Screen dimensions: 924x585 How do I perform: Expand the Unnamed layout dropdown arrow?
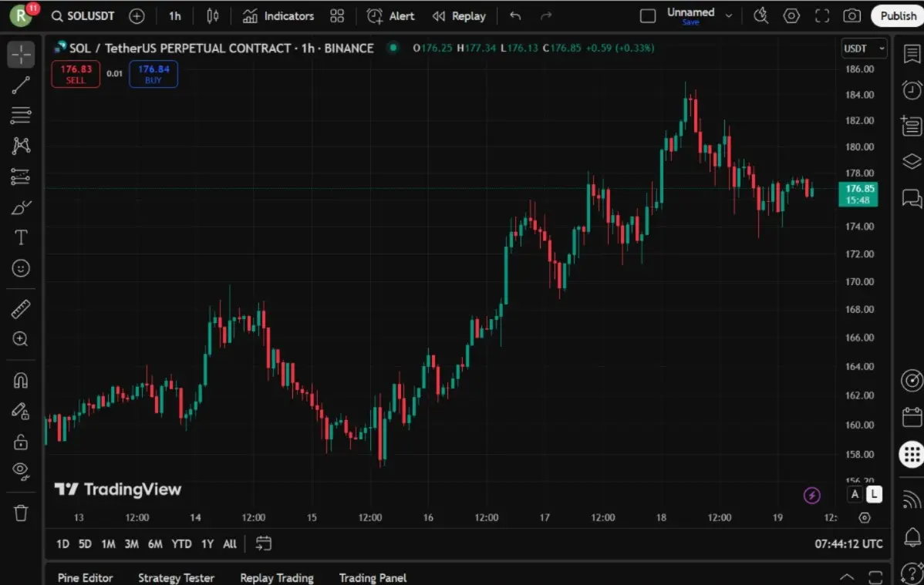tap(728, 16)
